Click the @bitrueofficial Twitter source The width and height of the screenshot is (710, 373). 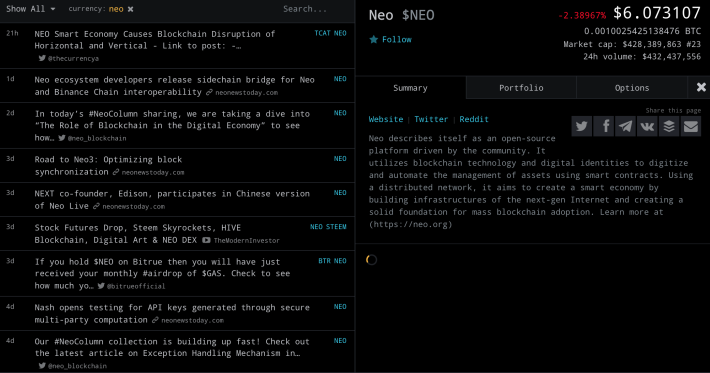(x=131, y=286)
